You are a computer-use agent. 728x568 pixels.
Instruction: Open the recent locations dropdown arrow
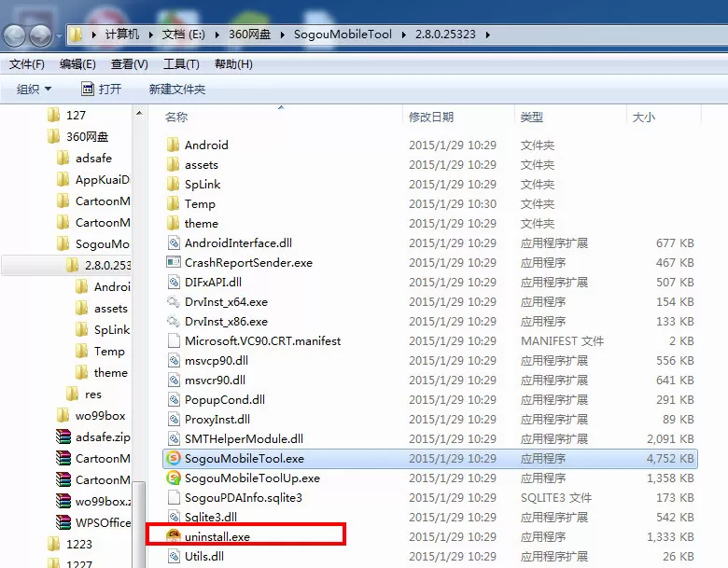[x=59, y=35]
